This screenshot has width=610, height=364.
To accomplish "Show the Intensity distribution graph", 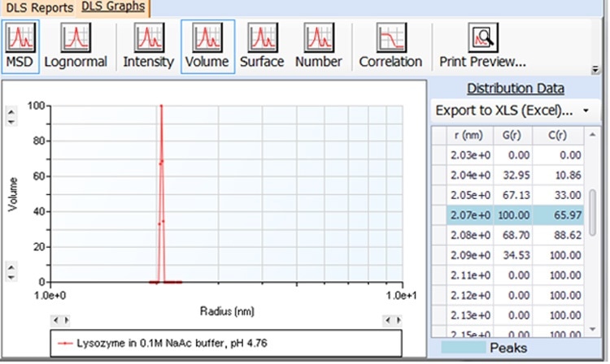I will point(148,45).
